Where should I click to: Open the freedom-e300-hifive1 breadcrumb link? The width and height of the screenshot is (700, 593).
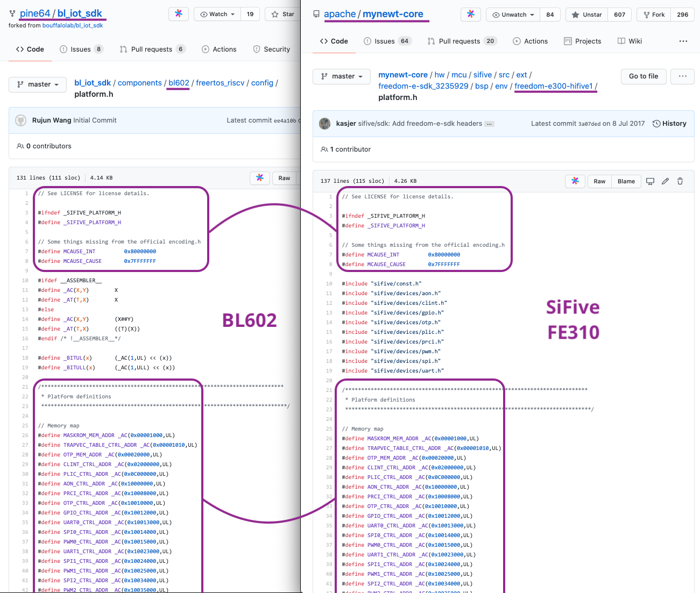point(553,86)
